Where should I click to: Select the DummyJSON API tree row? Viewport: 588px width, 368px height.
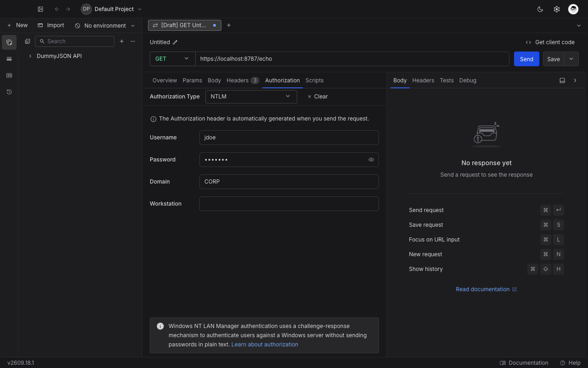pyautogui.click(x=80, y=56)
